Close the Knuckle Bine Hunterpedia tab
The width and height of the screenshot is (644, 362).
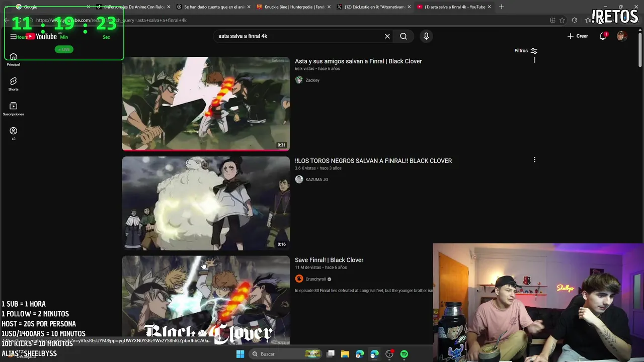(x=329, y=7)
